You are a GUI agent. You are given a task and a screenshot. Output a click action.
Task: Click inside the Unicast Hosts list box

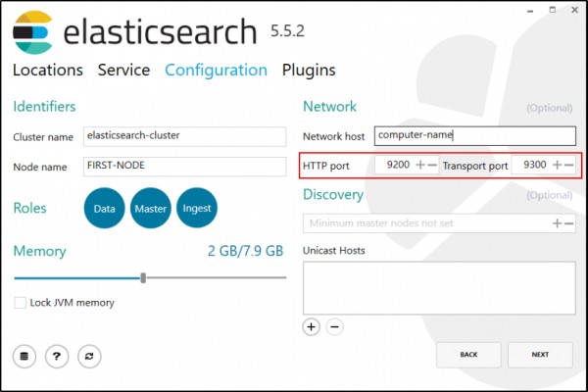(439, 288)
